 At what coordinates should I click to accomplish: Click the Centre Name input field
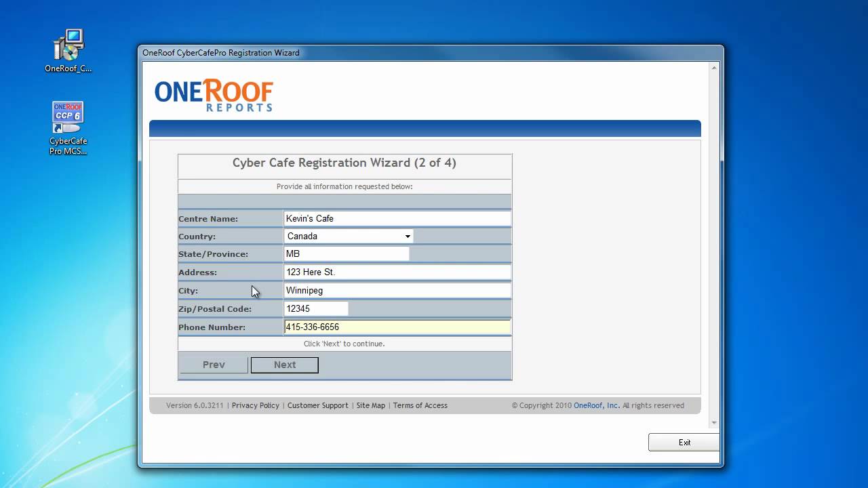[397, 218]
